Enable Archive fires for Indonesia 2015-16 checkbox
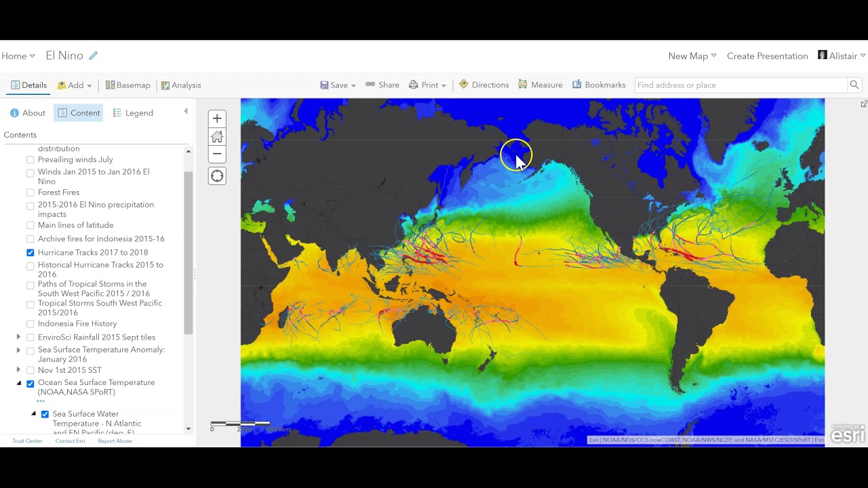This screenshot has height=488, width=868. click(30, 239)
